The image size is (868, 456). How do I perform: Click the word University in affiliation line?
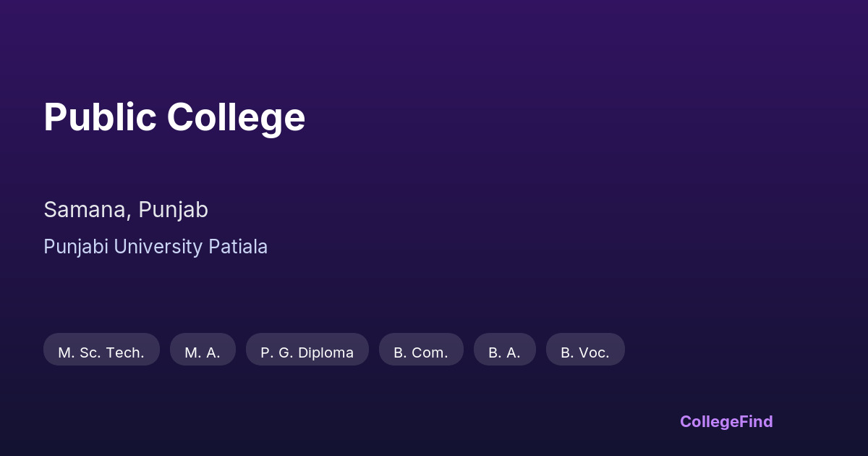coord(158,247)
